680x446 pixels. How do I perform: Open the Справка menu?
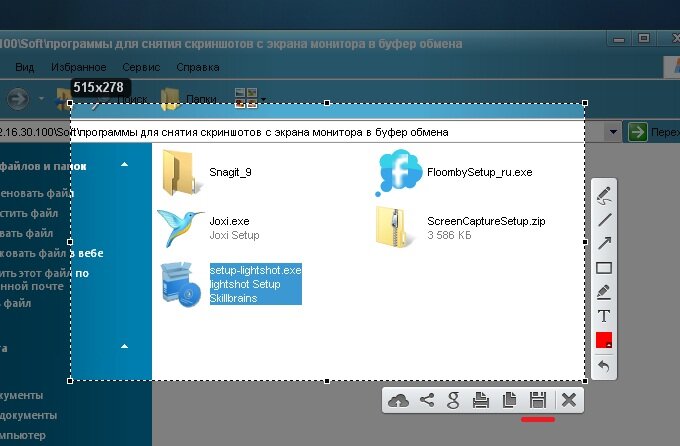198,67
